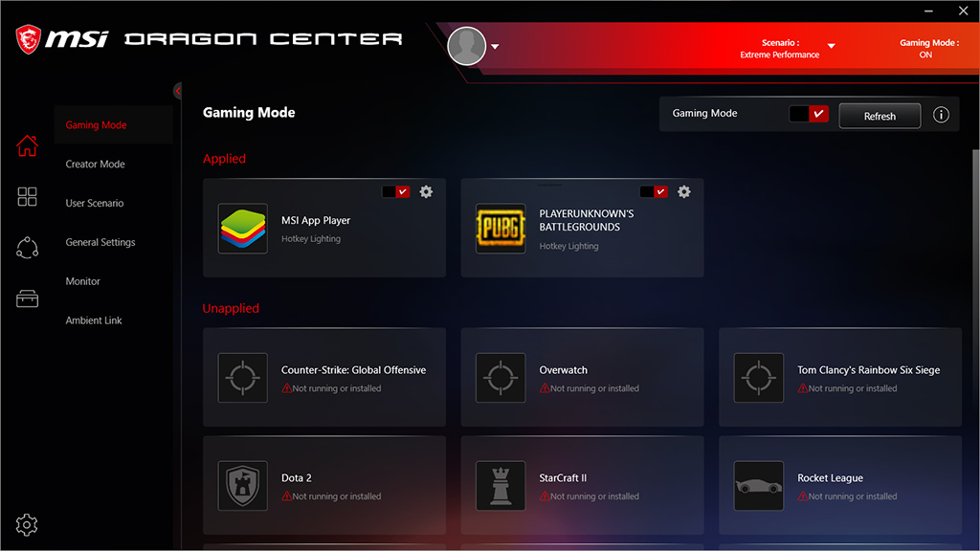This screenshot has width=980, height=551.
Task: Click Hotkey Lighting under MSI App Player
Action: (x=311, y=238)
